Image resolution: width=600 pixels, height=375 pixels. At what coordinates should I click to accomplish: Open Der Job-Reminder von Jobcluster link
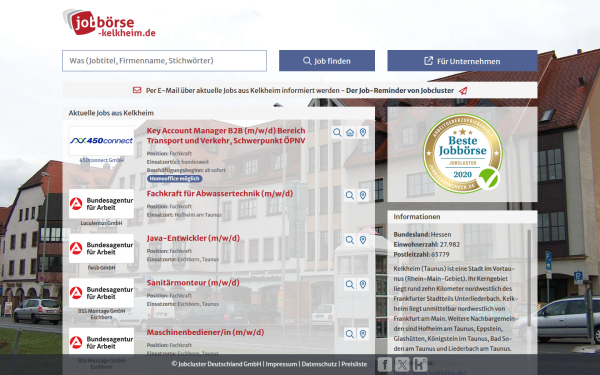point(400,91)
